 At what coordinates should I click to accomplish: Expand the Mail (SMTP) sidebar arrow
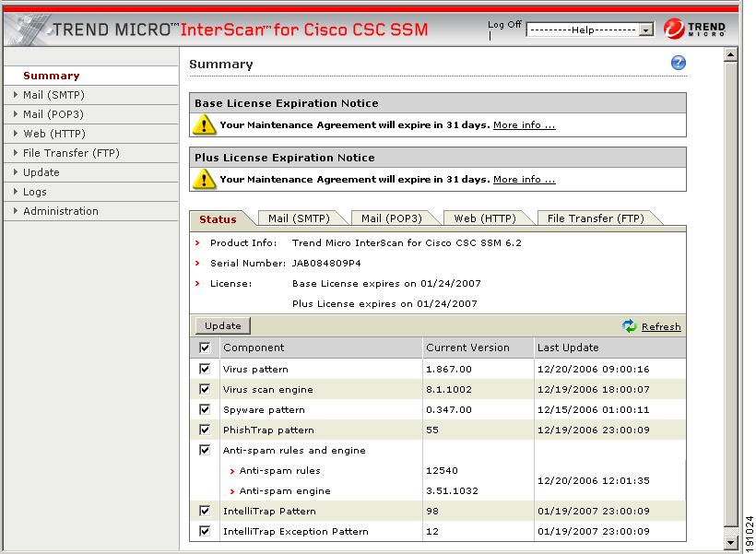[x=16, y=95]
